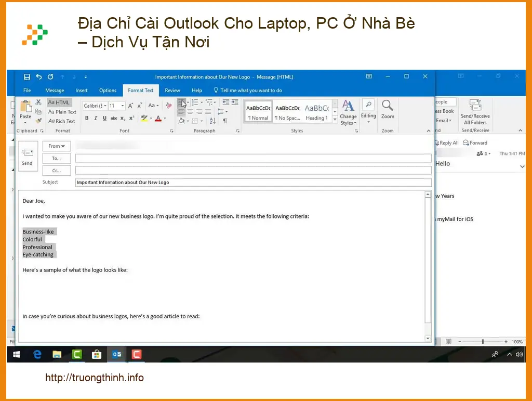Apply the numbered list icon
This screenshot has width=532, height=401.
tap(195, 102)
